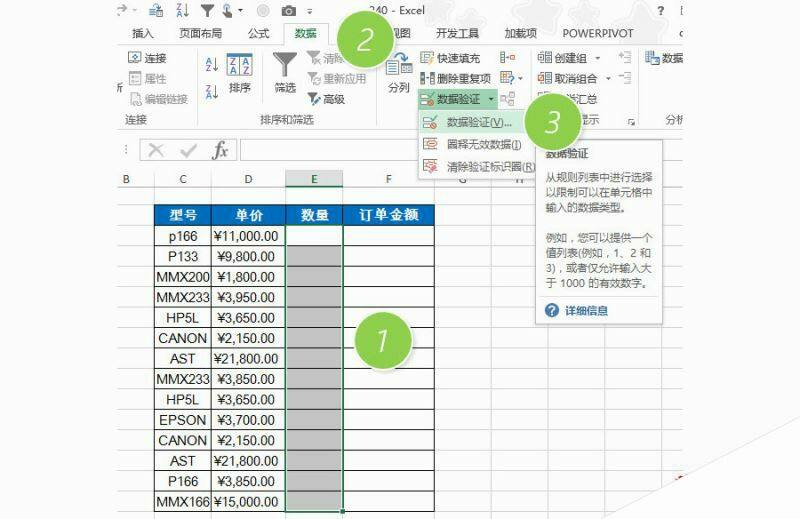
Task: Click the formula bar cancel X button
Action: point(156,150)
